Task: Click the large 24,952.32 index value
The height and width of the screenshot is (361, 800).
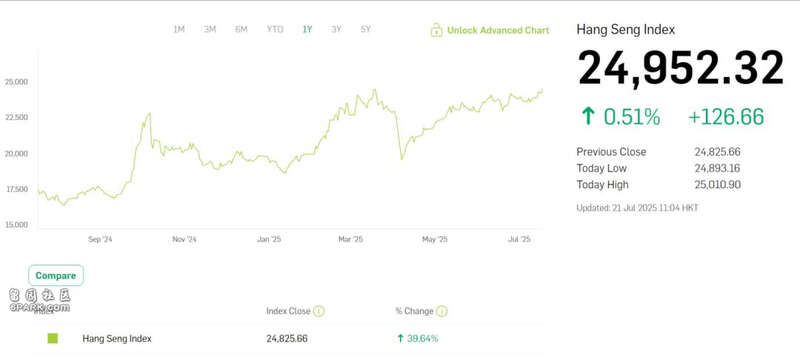Action: [x=681, y=68]
